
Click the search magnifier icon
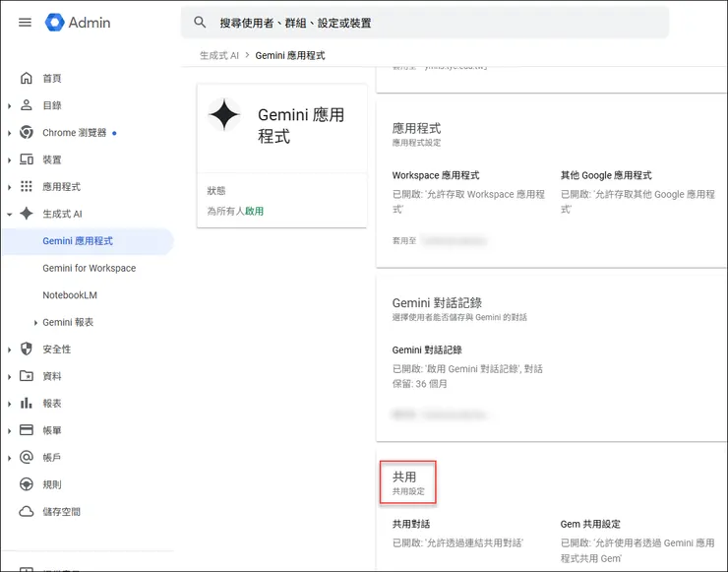tap(200, 22)
